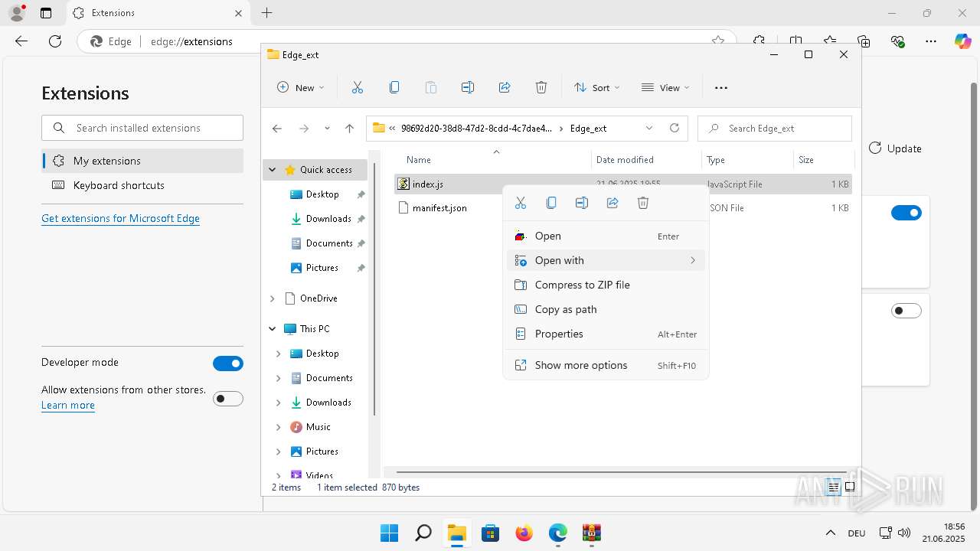Image resolution: width=980 pixels, height=551 pixels.
Task: Click the Rename icon in Explorer toolbar
Action: click(468, 88)
